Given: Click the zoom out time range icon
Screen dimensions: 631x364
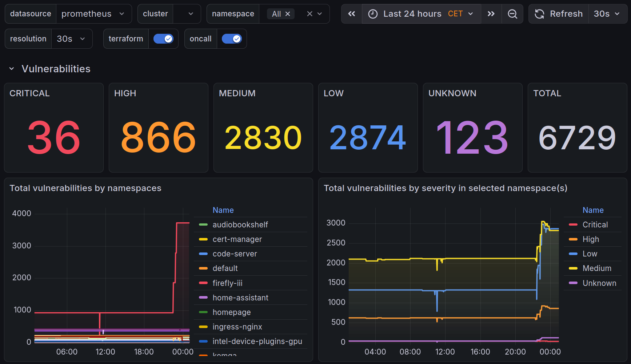Looking at the screenshot, I should (512, 14).
